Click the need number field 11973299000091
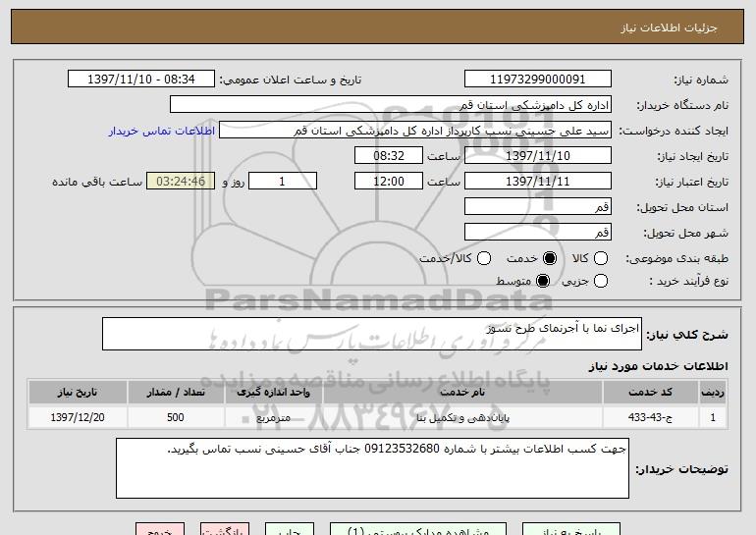This screenshot has height=535, width=756. [x=538, y=80]
